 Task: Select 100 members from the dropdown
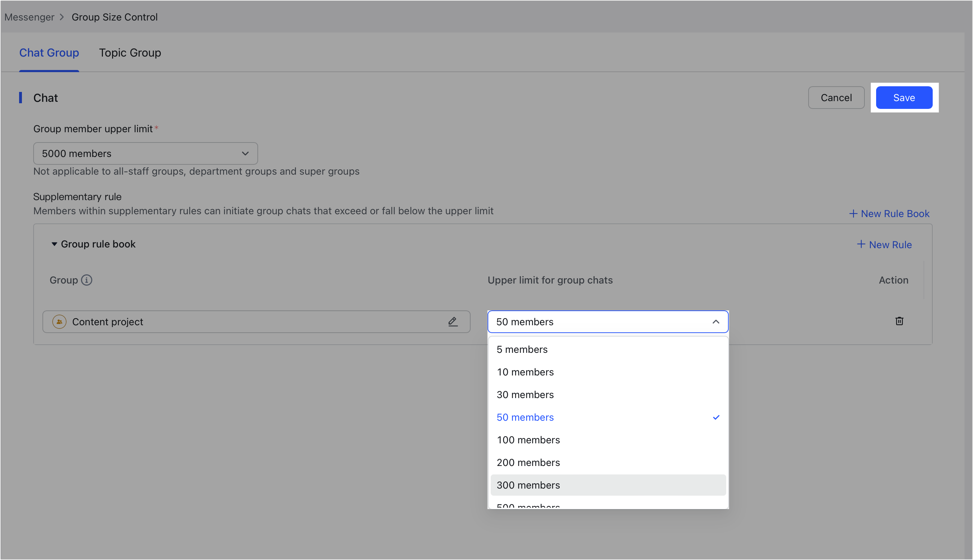coord(528,439)
